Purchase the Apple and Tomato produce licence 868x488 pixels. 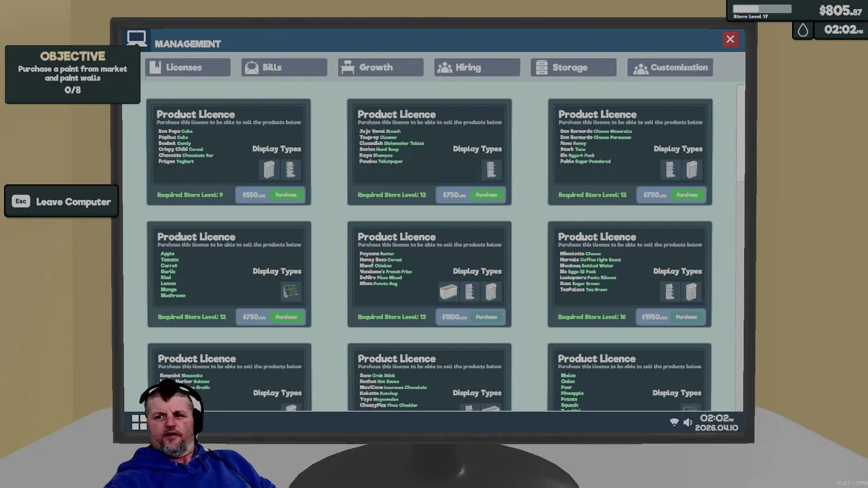(x=285, y=317)
